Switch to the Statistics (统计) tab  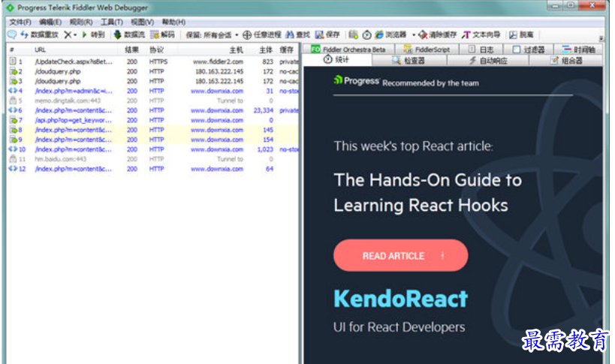[x=336, y=59]
